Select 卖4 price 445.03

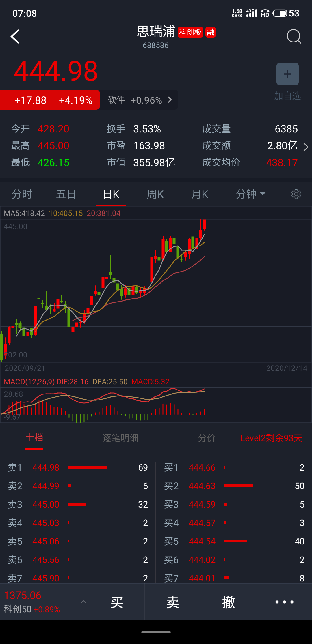click(x=46, y=523)
